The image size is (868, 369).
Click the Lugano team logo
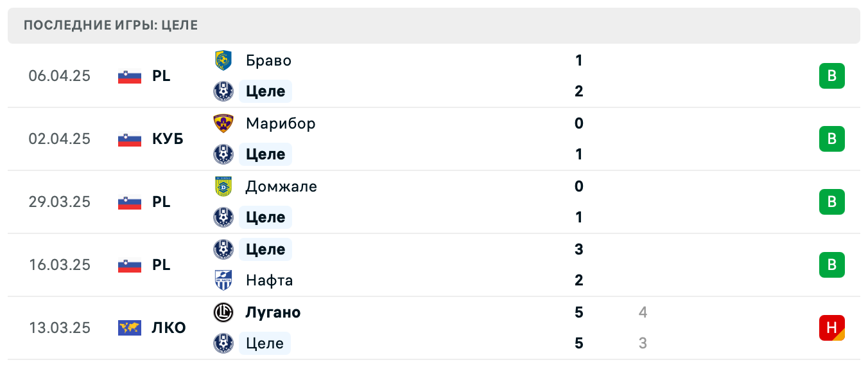point(223,312)
